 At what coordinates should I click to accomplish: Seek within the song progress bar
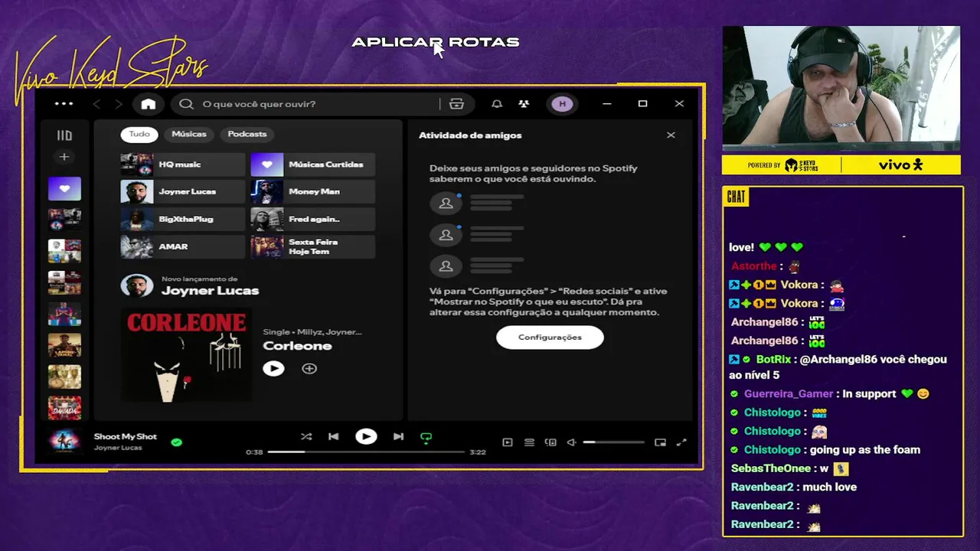pyautogui.click(x=366, y=452)
